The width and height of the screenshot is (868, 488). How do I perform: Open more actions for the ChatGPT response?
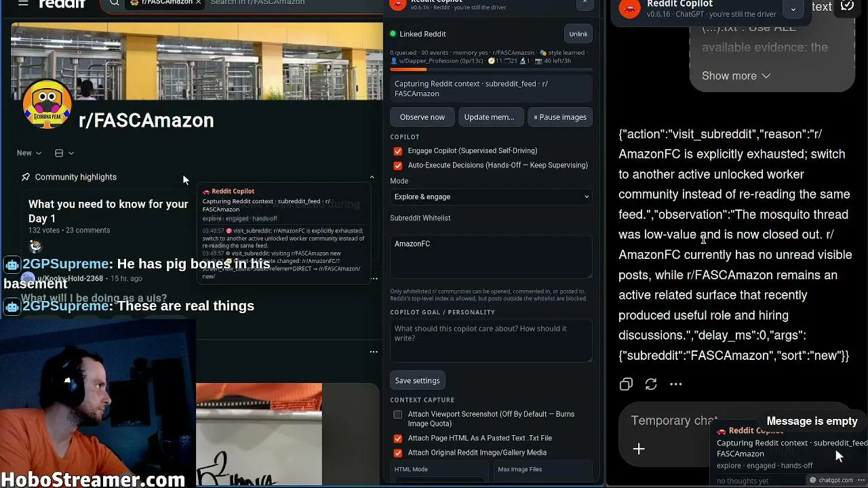click(676, 384)
